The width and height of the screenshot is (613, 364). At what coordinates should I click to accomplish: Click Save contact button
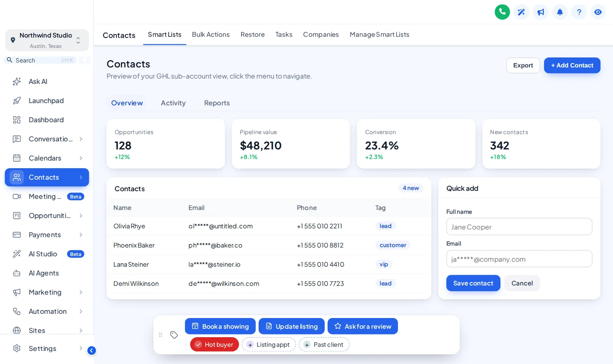(473, 283)
